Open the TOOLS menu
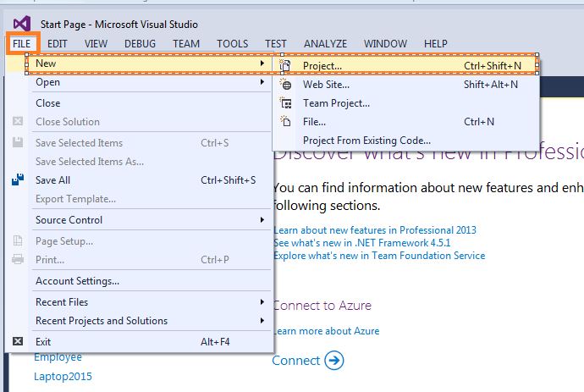This screenshot has height=392, width=584. pos(233,43)
